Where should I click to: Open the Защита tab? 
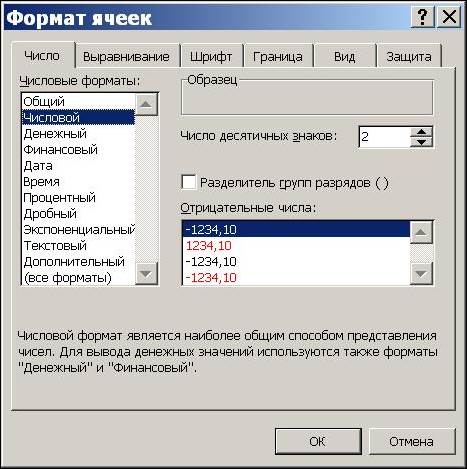click(x=409, y=56)
